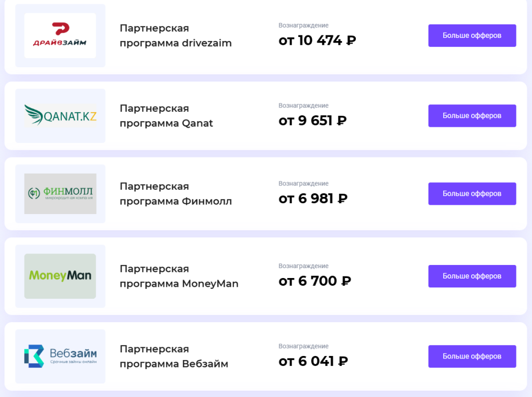Click the от 6 700 ₽ reward
The image size is (532, 397).
[315, 281]
